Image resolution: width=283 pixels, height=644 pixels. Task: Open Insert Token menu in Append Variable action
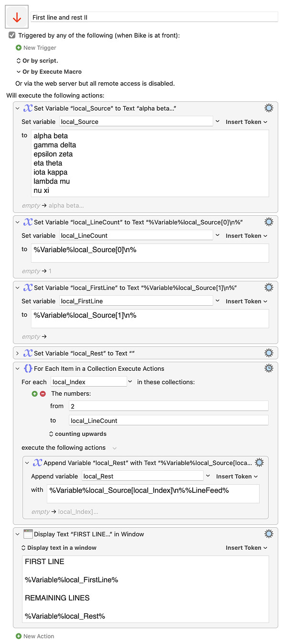(237, 477)
